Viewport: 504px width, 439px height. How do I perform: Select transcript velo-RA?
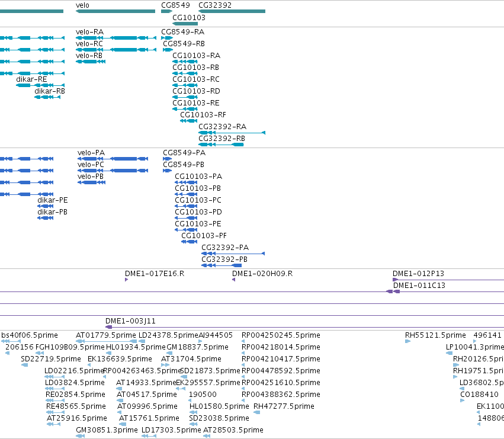coord(116,38)
